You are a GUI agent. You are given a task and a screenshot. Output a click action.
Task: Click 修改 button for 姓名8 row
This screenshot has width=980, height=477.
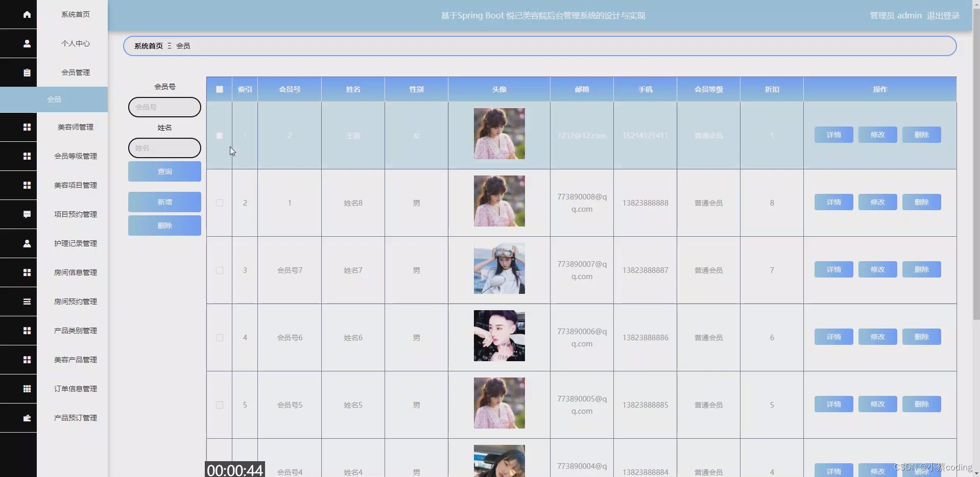pos(878,202)
